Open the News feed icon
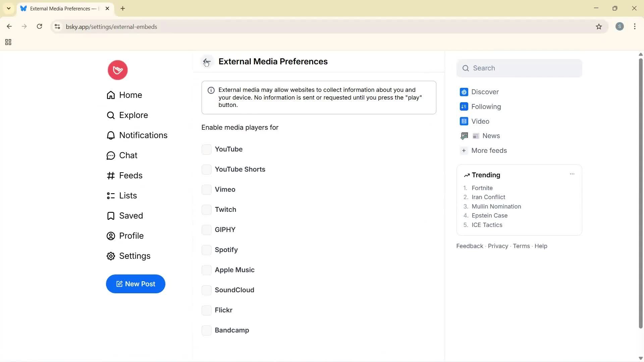Screen dimensions: 644x362 point(464,136)
